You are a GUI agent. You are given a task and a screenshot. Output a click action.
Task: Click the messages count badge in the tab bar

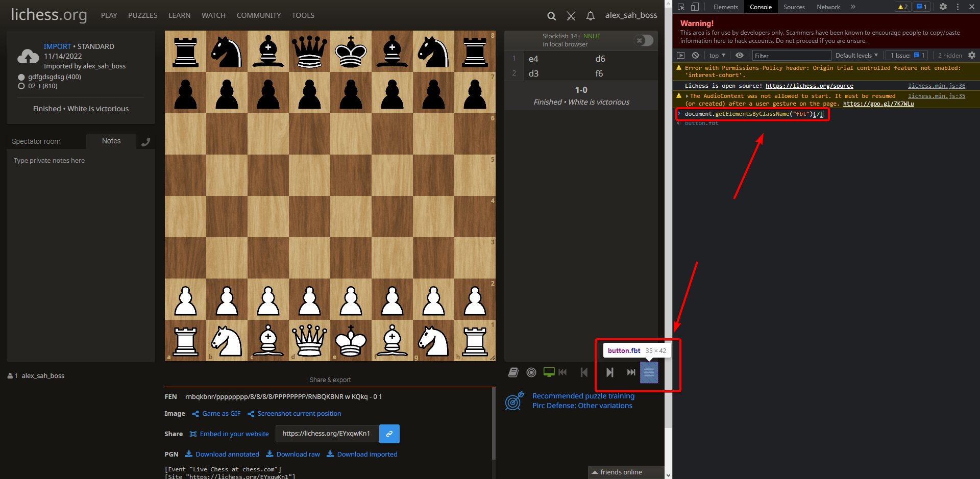point(921,7)
